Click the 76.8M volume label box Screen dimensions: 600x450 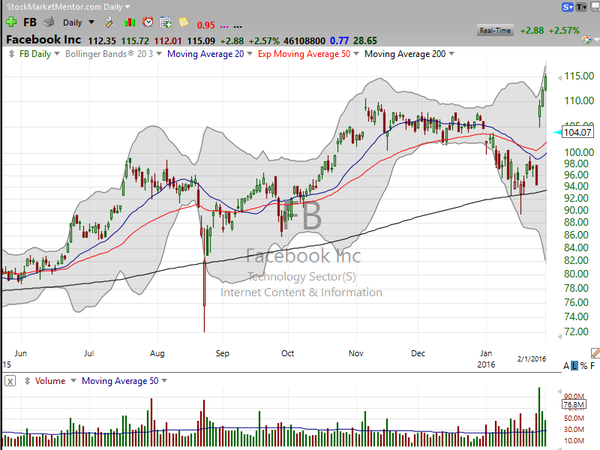(x=574, y=404)
